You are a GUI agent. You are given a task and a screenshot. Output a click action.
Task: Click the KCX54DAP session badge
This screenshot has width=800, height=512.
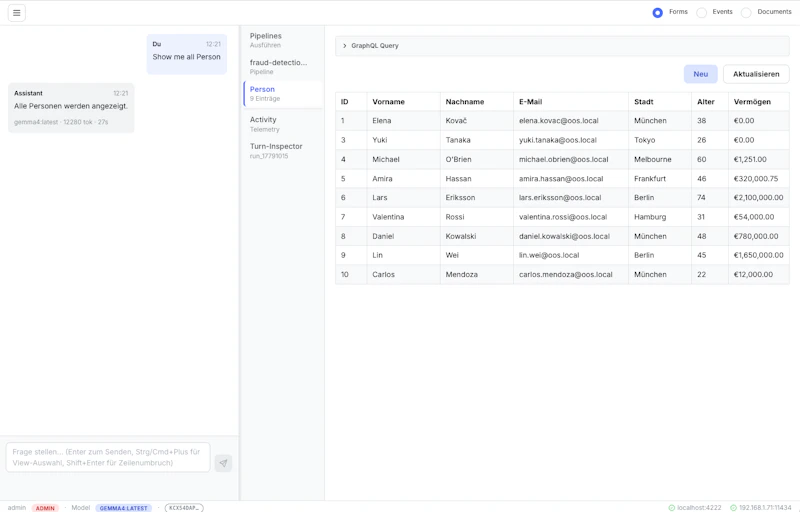[184, 508]
